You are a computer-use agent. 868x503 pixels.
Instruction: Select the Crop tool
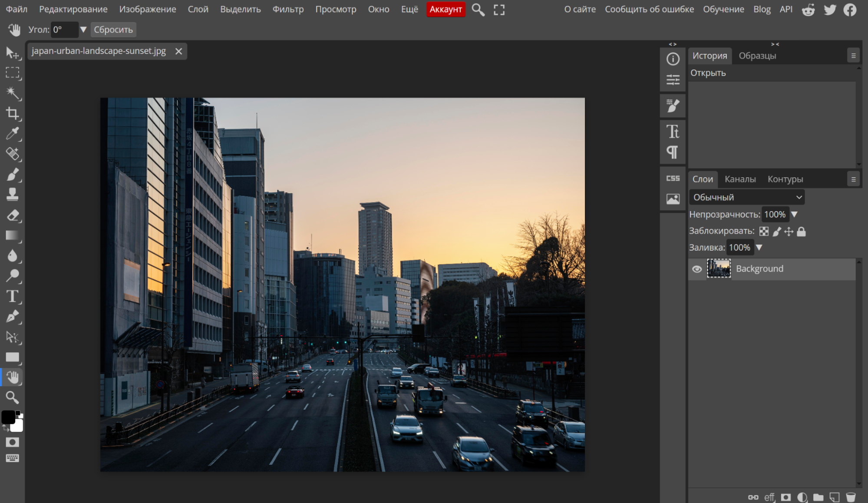click(x=12, y=113)
